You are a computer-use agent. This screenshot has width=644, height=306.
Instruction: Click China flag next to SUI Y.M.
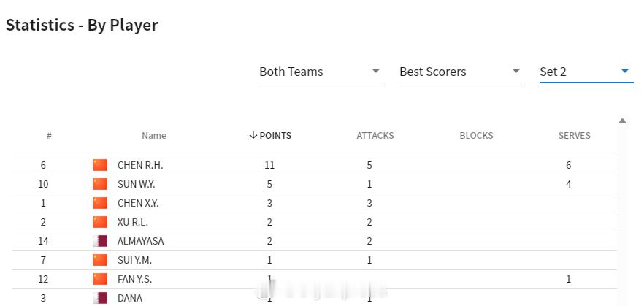click(100, 260)
